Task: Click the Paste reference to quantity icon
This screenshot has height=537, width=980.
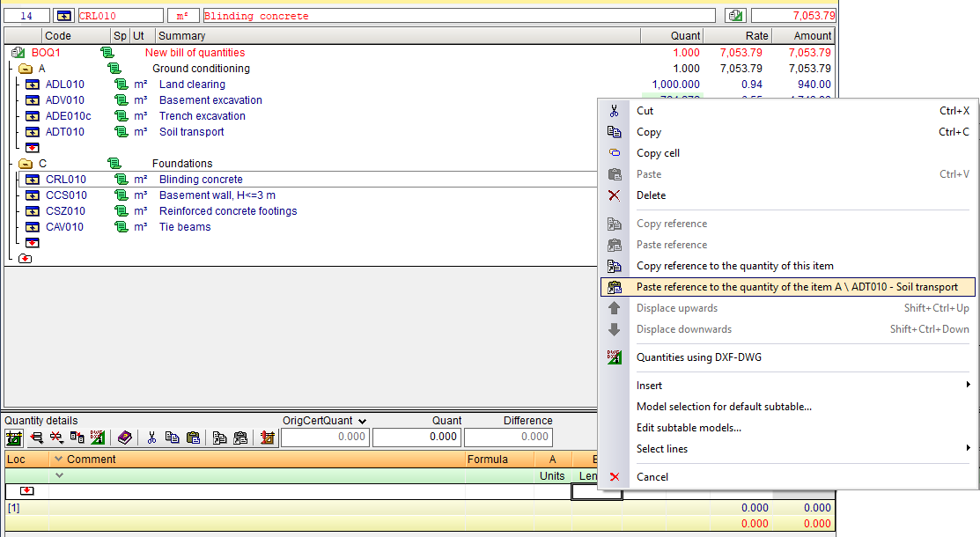Action: [x=615, y=287]
